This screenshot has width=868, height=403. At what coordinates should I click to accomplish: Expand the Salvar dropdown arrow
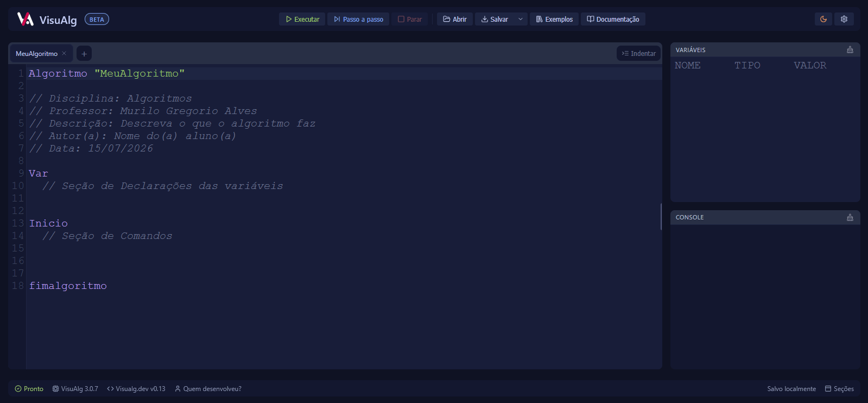point(521,19)
